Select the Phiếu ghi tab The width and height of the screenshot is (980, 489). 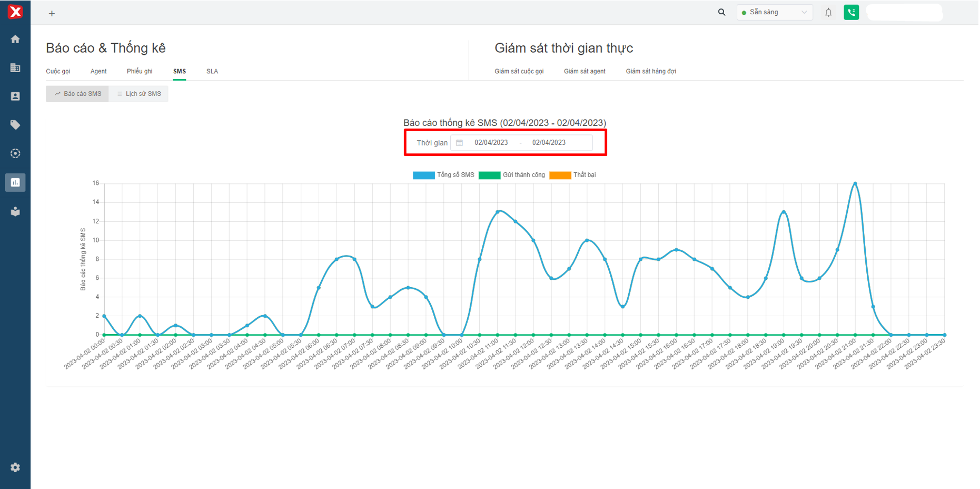click(140, 71)
